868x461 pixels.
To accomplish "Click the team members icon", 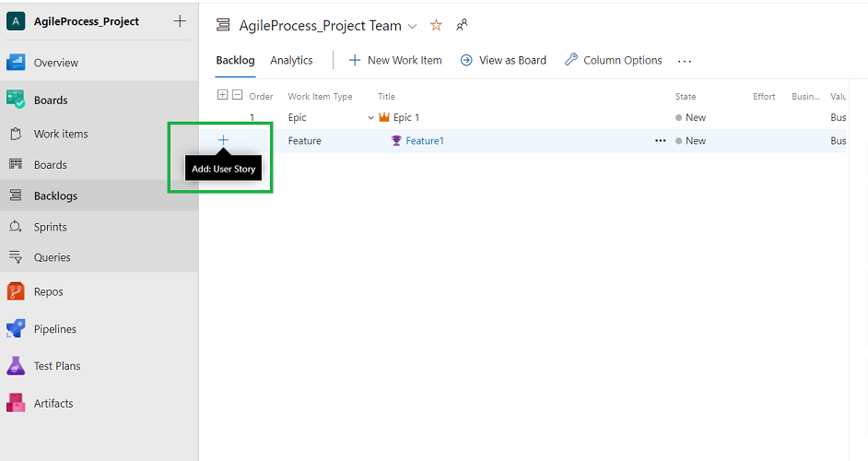I will coord(462,26).
